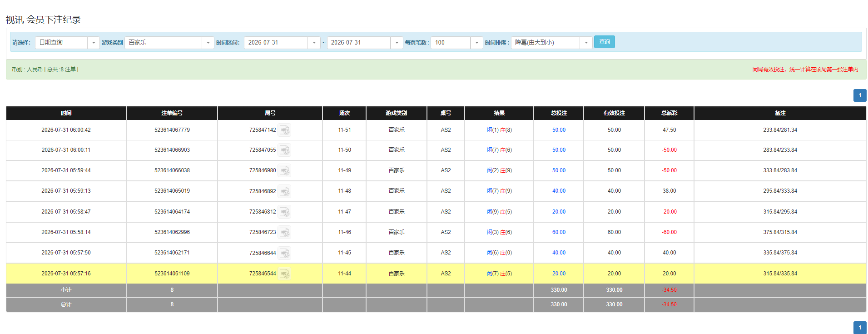Click the 总派彩 column header
The width and height of the screenshot is (868, 334).
[x=669, y=113]
